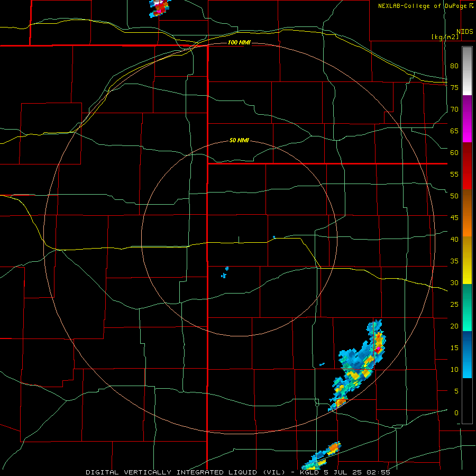Pick the black bottom segment of color bar

467,401
